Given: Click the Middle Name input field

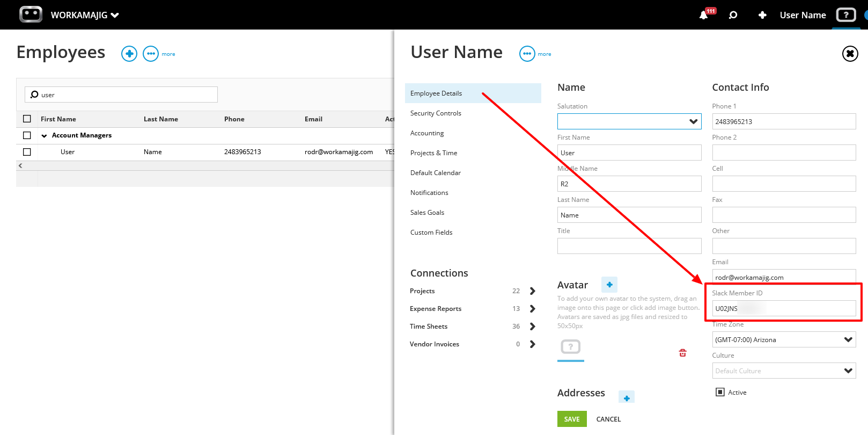Looking at the screenshot, I should 629,184.
